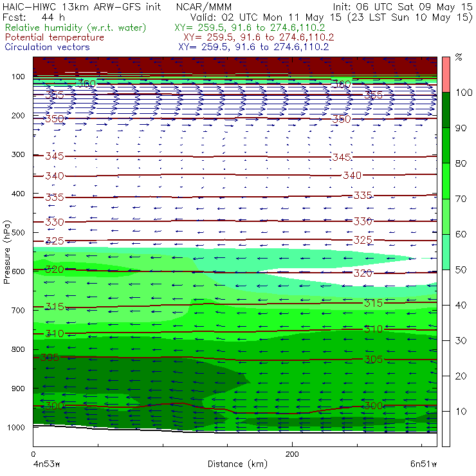
Task: Click the "Distance (km)" horizontal axis title
Action: pos(238,464)
